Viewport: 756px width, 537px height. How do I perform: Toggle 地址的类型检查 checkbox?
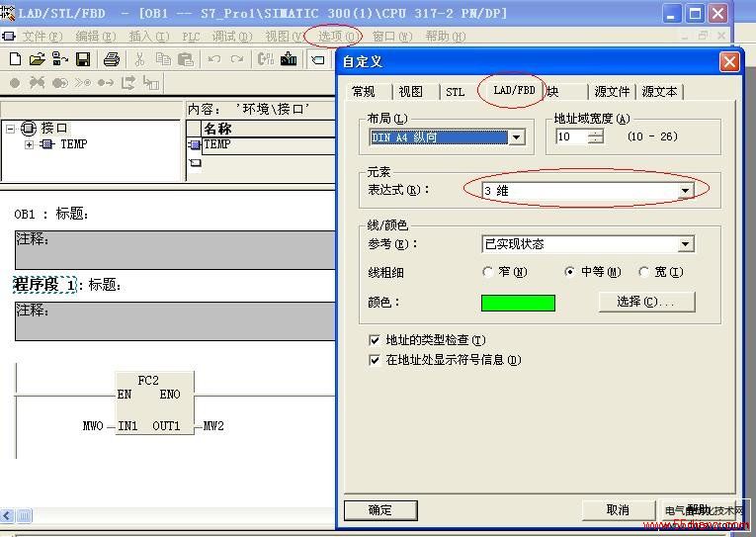[375, 340]
